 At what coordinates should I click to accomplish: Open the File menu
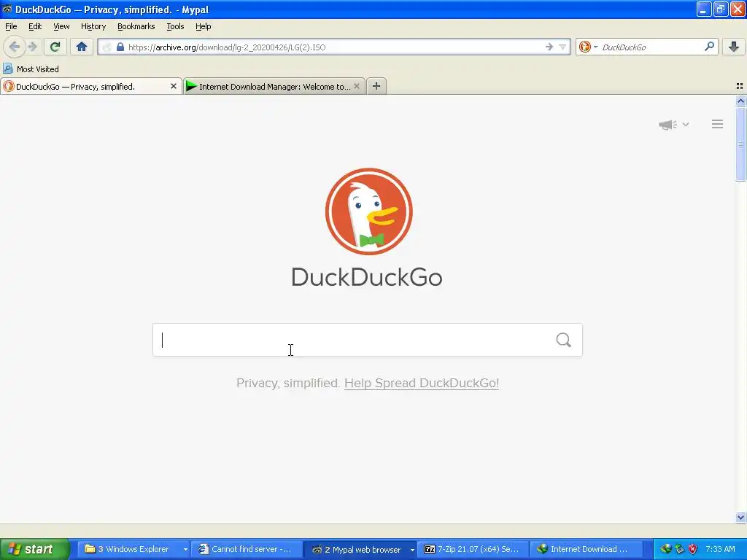(x=11, y=26)
